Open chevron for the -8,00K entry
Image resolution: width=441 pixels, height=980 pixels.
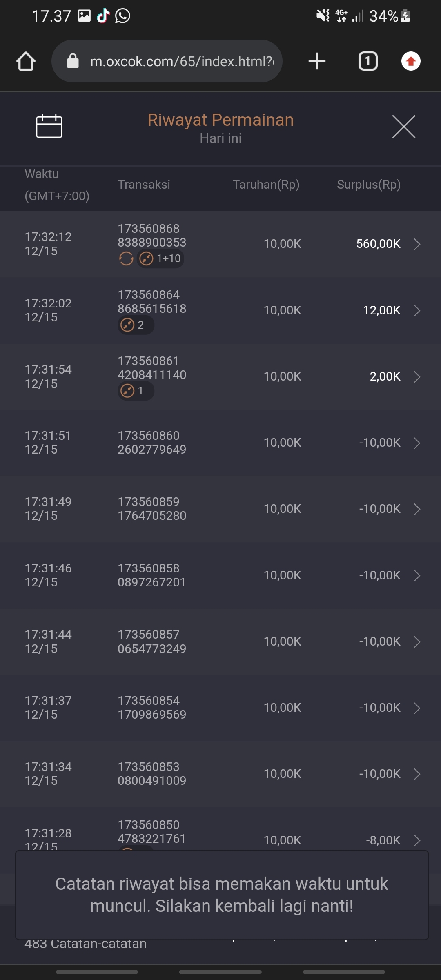coord(417,840)
